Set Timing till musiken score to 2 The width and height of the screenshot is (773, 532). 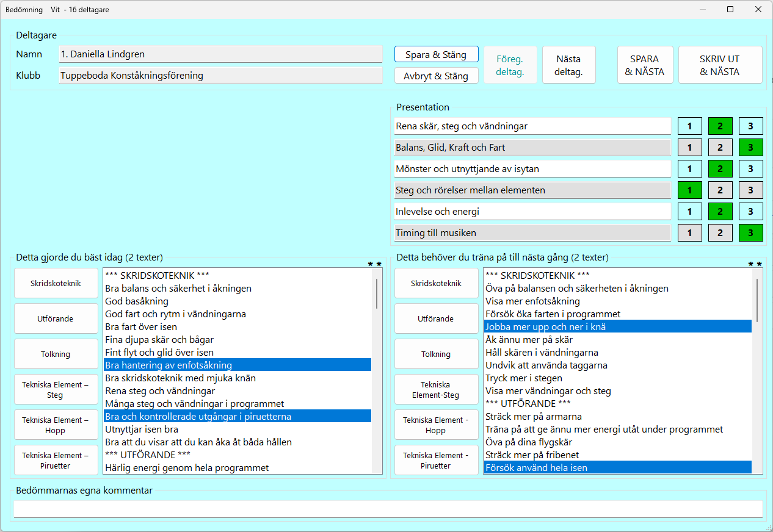[x=720, y=233]
